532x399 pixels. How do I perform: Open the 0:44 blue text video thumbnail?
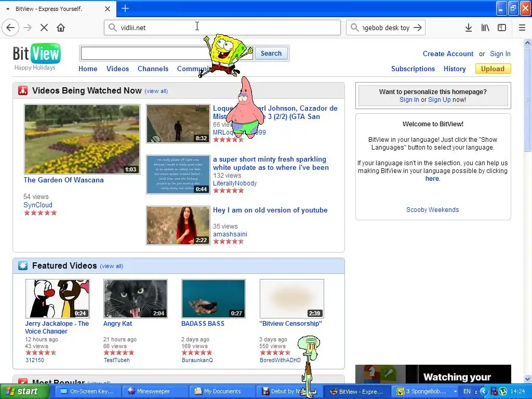pos(178,175)
